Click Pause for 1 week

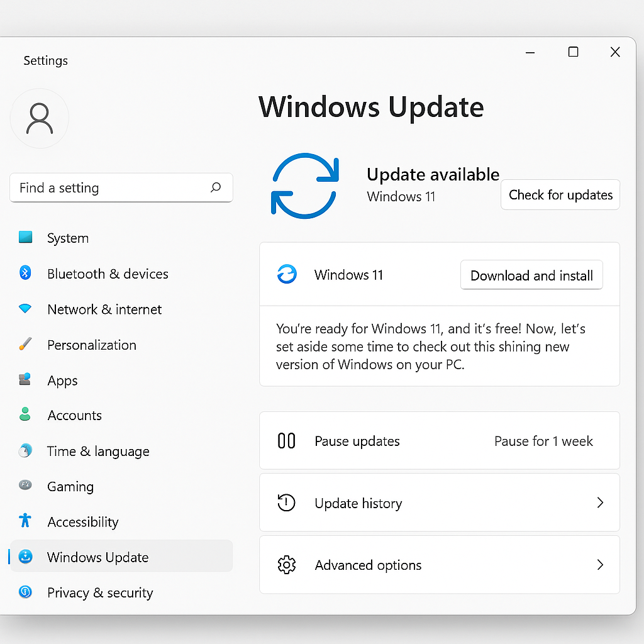coord(543,441)
